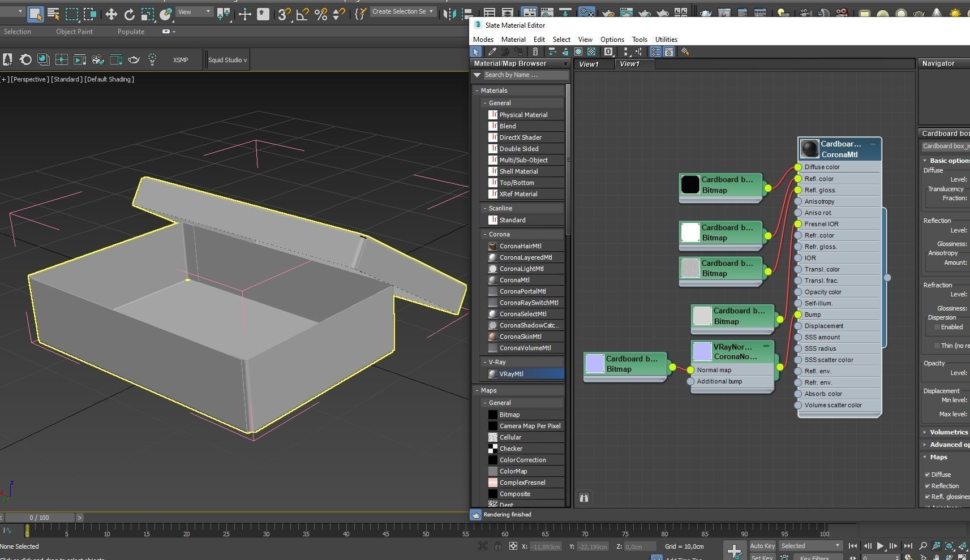Image resolution: width=970 pixels, height=560 pixels.
Task: Open Edit Named Selection Sets
Action: pos(360,14)
